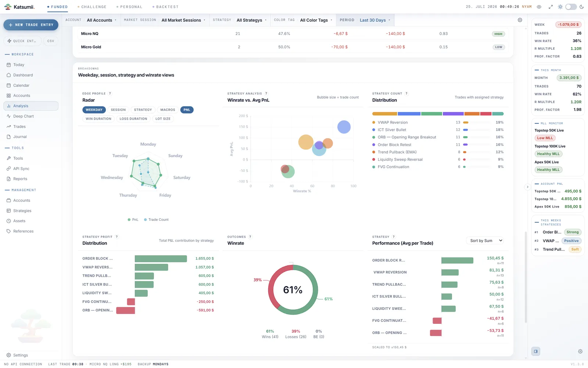Click the Quick Entry button
The image size is (588, 368).
tap(22, 41)
